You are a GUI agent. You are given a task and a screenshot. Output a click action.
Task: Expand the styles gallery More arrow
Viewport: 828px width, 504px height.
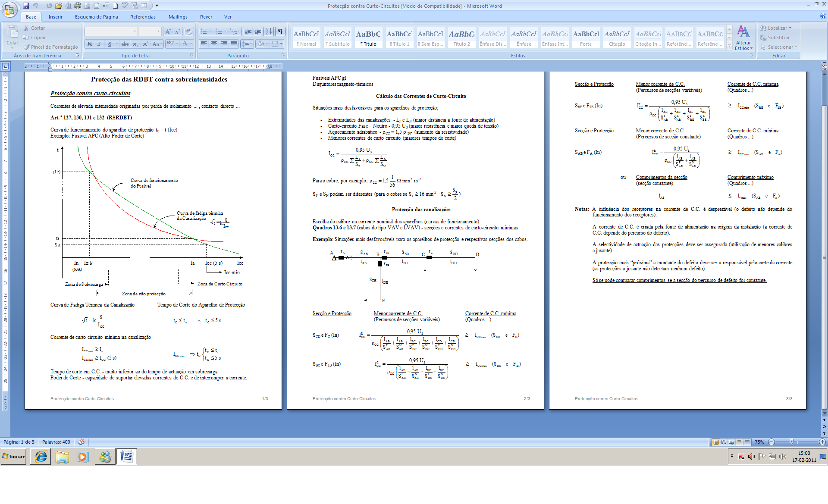(729, 46)
